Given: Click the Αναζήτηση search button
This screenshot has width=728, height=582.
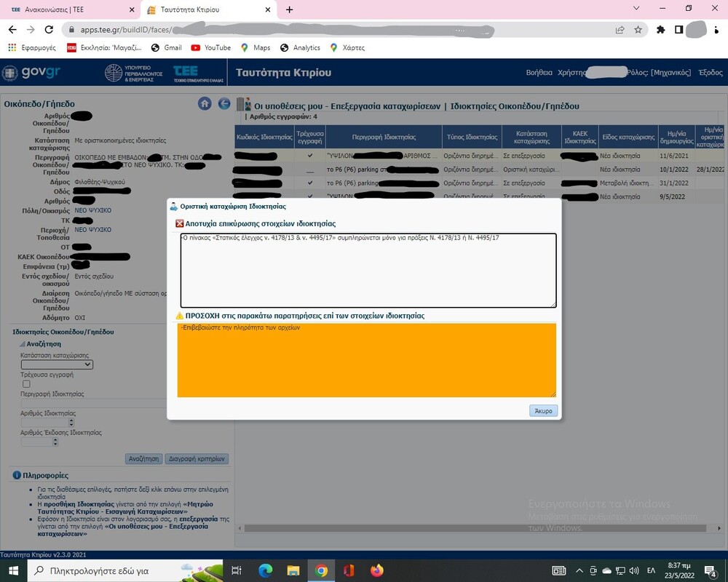Looking at the screenshot, I should point(143,459).
